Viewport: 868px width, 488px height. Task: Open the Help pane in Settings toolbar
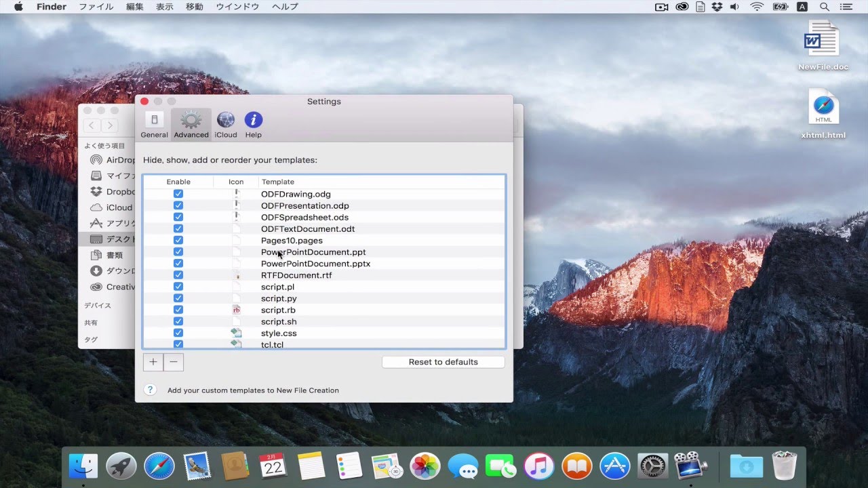pyautogui.click(x=254, y=125)
